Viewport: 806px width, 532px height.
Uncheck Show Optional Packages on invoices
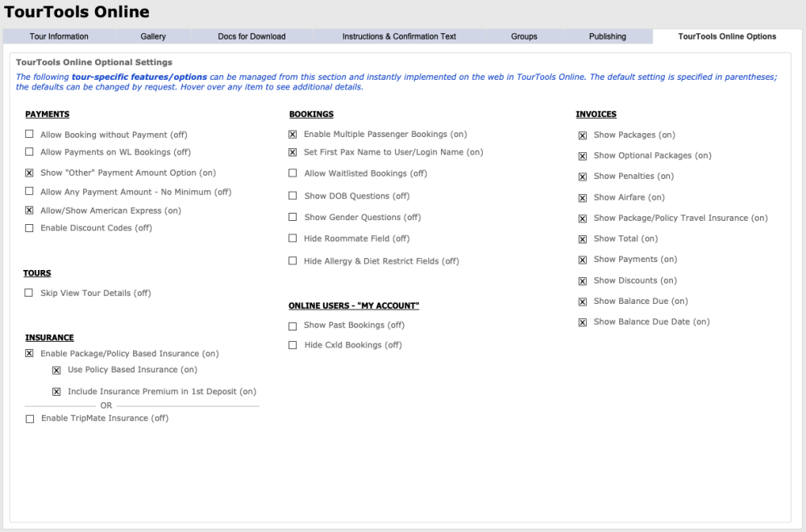click(582, 156)
